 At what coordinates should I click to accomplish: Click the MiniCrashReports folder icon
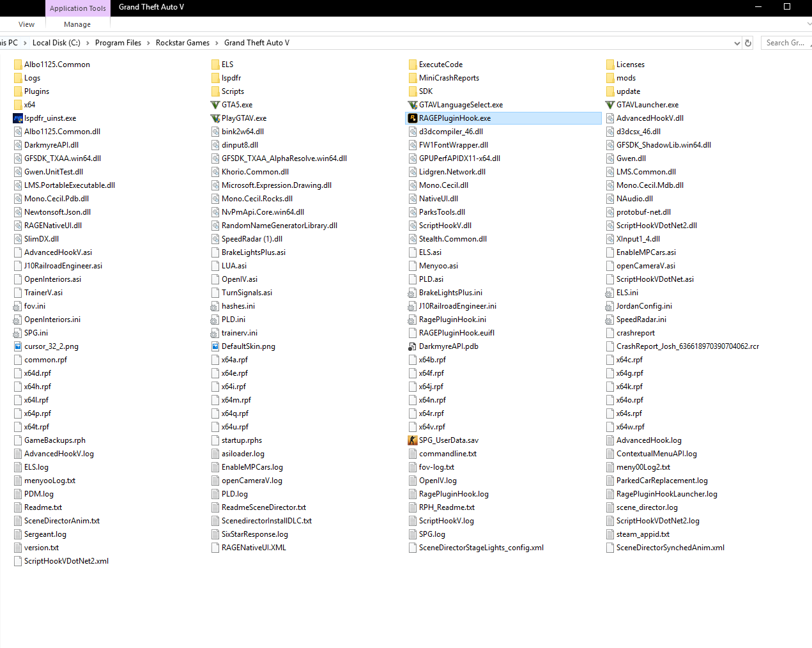pos(413,78)
